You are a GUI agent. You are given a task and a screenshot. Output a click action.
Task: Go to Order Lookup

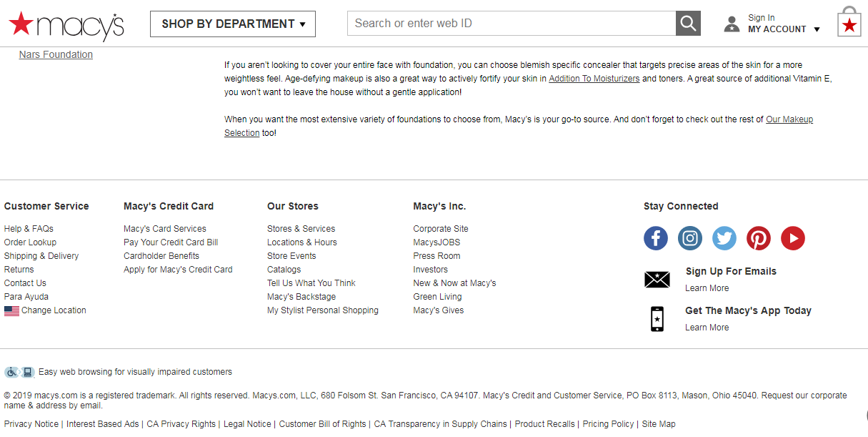tap(30, 242)
